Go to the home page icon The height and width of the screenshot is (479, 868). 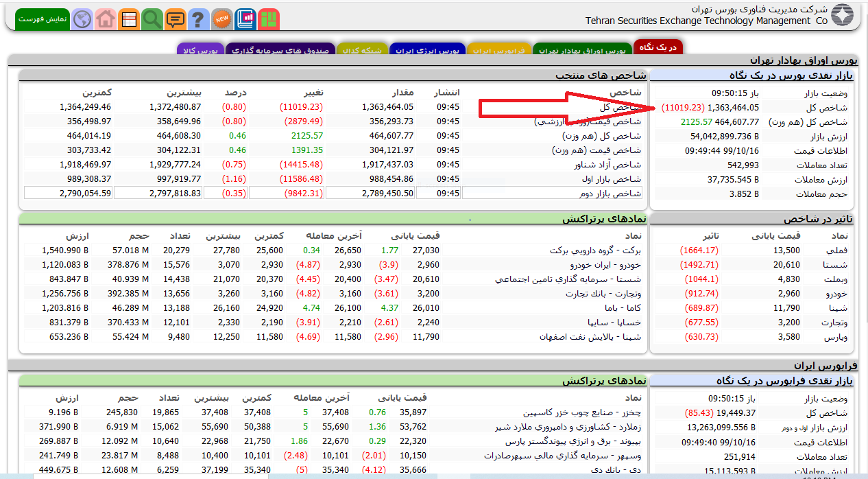pyautogui.click(x=106, y=19)
